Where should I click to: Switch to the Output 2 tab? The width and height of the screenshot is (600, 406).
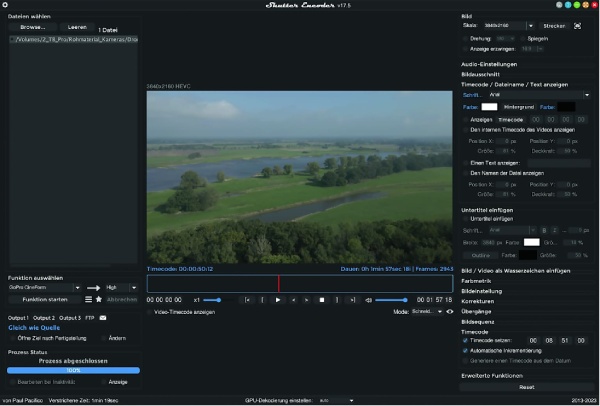[x=44, y=318]
